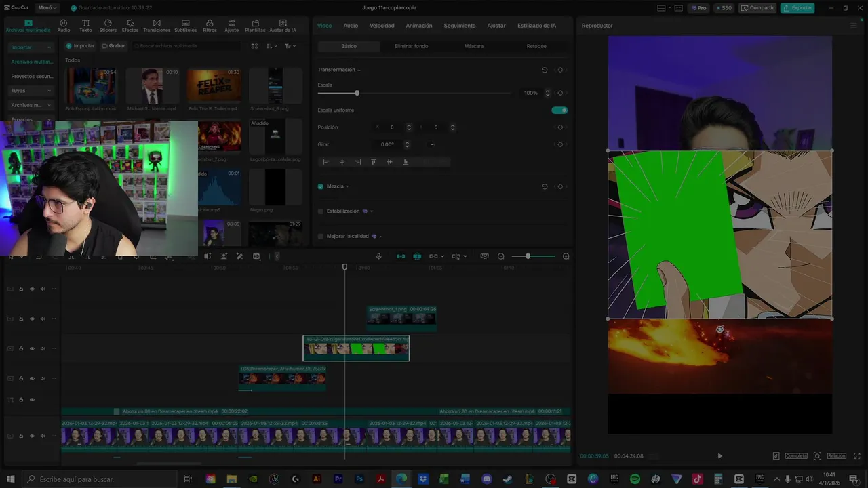Screen dimensions: 868x488
Task: Click the align left icon
Action: point(326,162)
